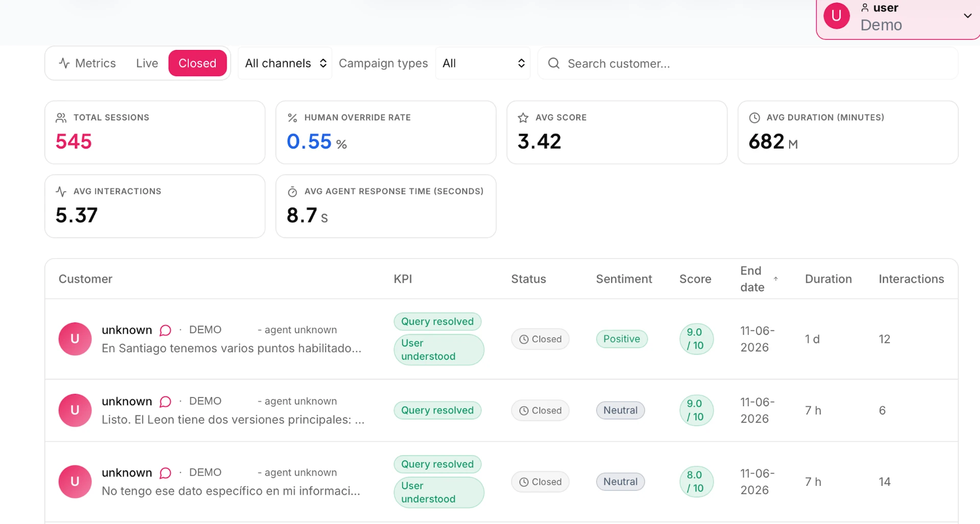Click the 545 total sessions value
This screenshot has height=524, width=980.
tap(73, 141)
